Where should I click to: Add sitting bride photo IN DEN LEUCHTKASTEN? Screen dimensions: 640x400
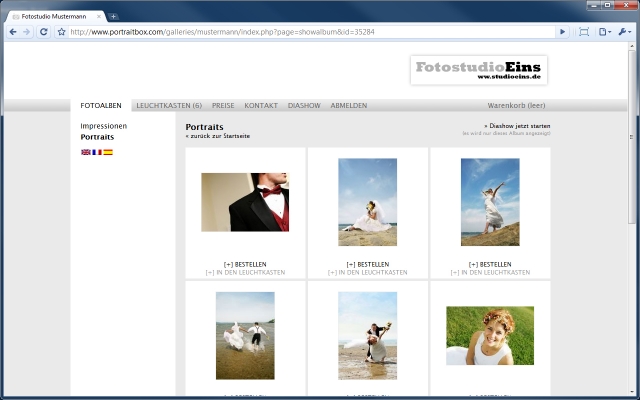point(367,272)
